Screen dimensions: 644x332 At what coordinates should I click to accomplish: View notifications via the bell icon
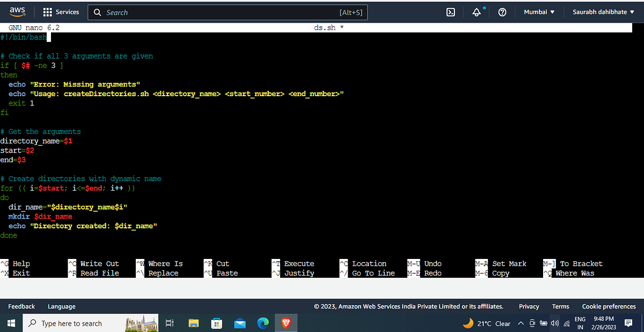click(x=477, y=12)
